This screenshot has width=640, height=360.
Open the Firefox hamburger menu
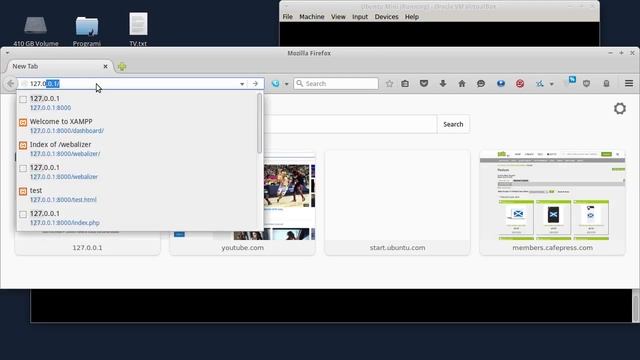click(x=629, y=83)
